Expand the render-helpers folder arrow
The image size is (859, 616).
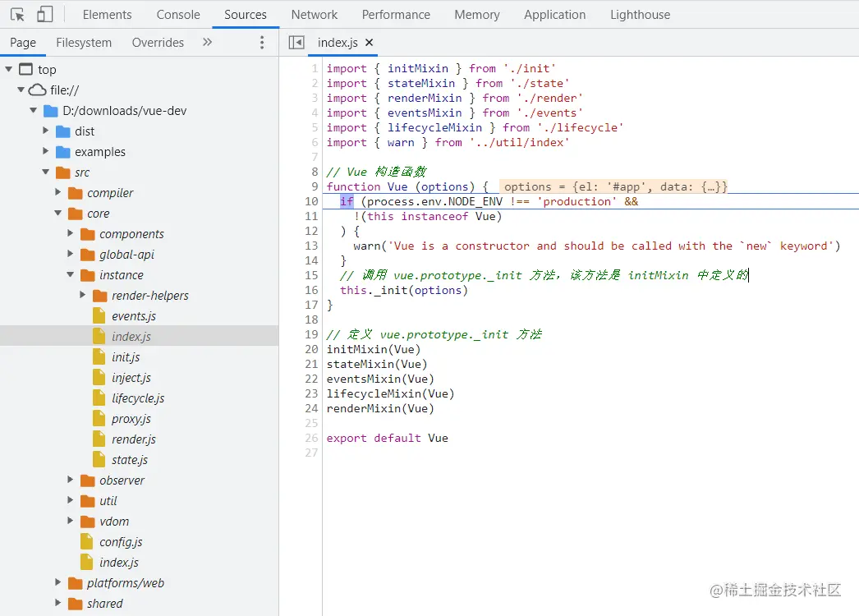click(x=83, y=295)
